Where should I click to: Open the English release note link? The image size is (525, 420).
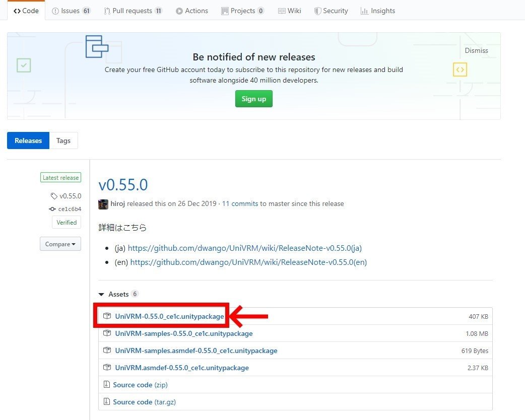point(248,262)
